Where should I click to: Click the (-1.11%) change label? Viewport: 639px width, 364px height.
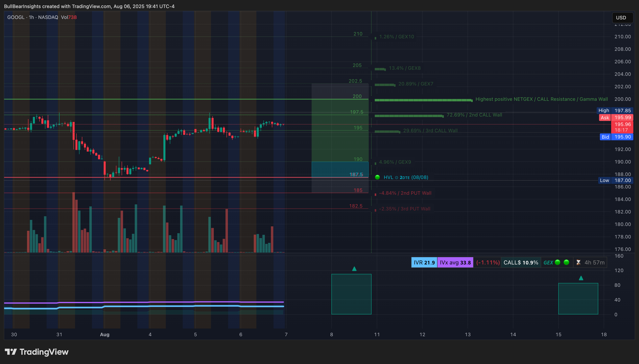488,262
